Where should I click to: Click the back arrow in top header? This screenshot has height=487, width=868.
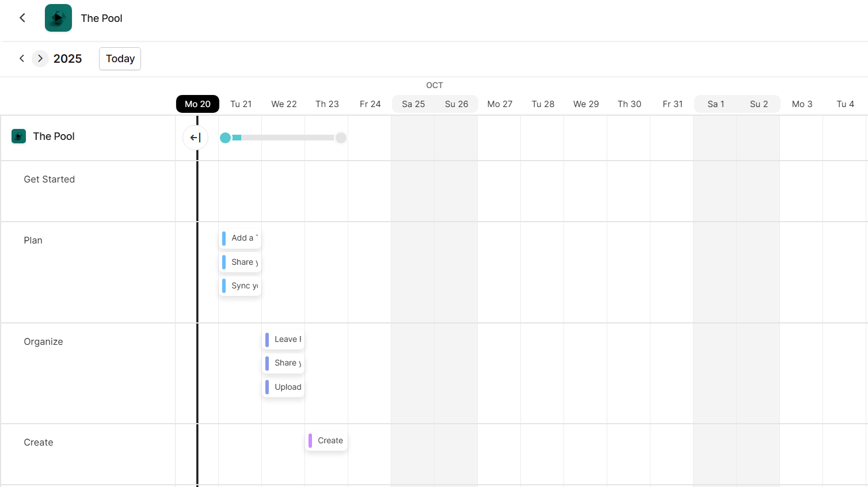pyautogui.click(x=22, y=18)
